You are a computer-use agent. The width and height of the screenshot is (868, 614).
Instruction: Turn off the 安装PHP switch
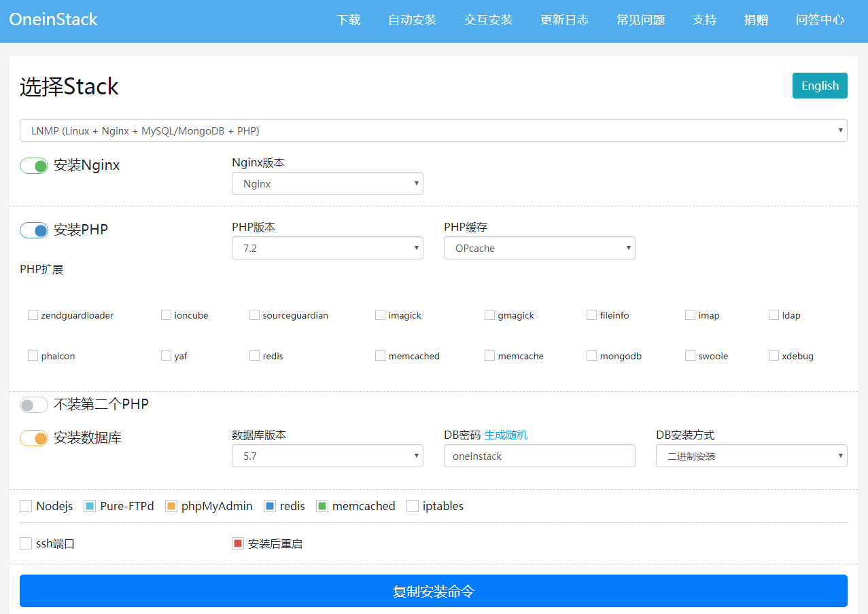pos(34,230)
